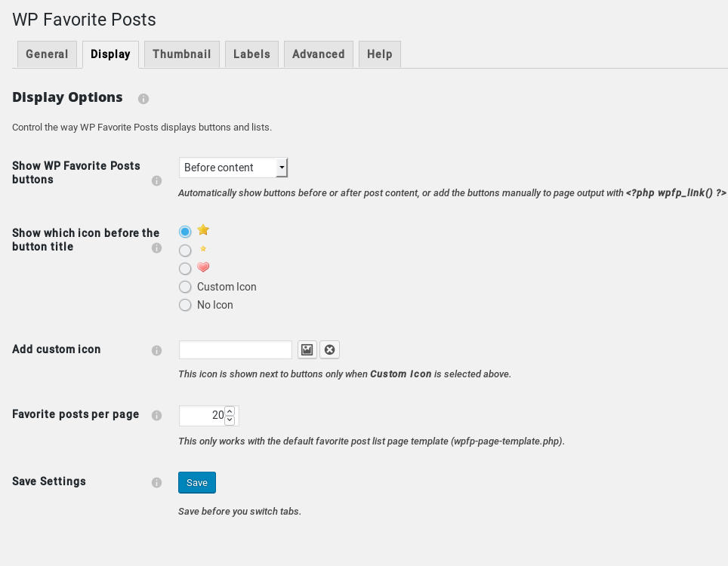The width and height of the screenshot is (728, 566).
Task: Switch to the Thumbnail tab
Action: (181, 54)
